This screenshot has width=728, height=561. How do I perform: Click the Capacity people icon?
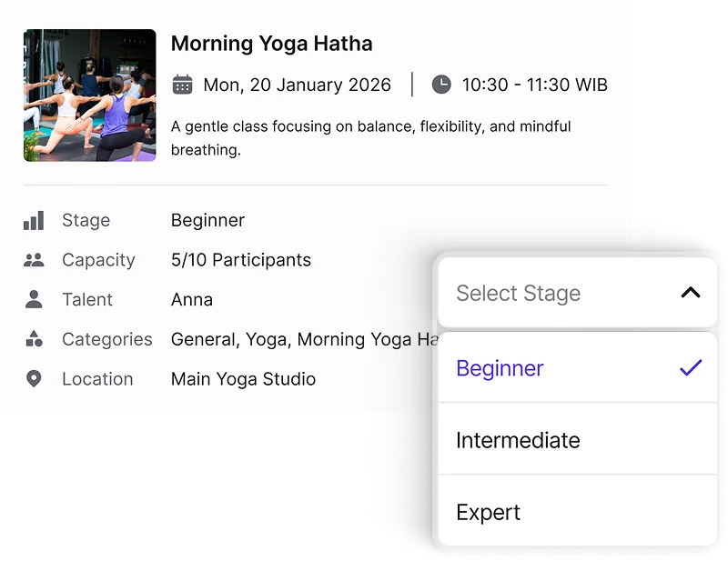[x=34, y=260]
